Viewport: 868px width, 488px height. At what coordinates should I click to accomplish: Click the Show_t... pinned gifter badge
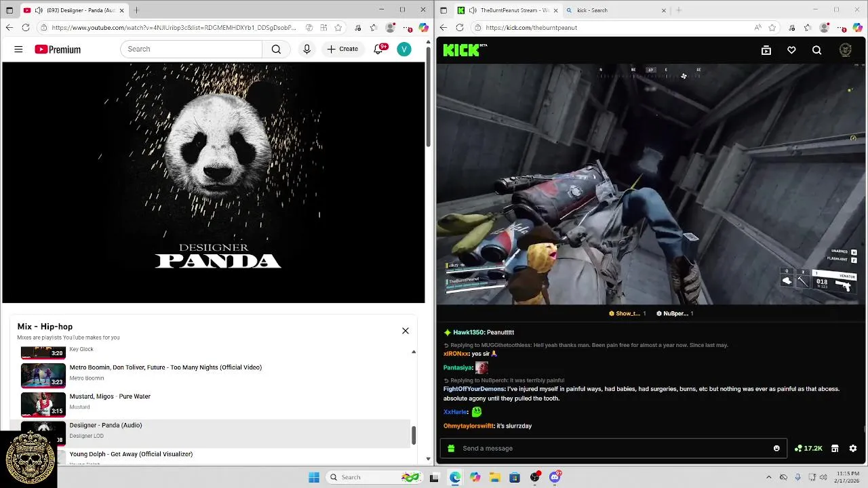click(627, 313)
